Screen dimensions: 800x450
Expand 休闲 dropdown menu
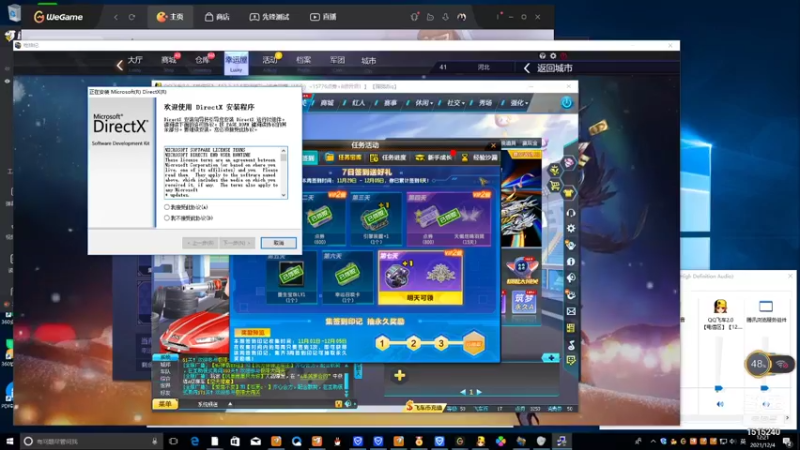tap(423, 103)
